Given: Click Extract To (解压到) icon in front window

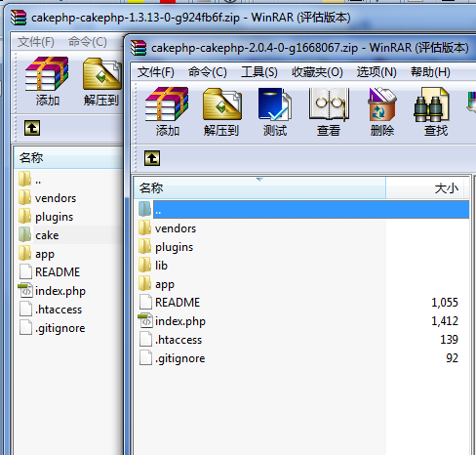Looking at the screenshot, I should [x=221, y=111].
